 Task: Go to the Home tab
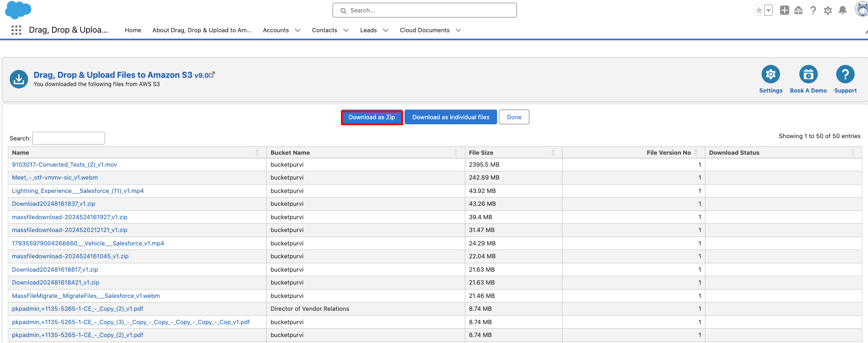133,30
